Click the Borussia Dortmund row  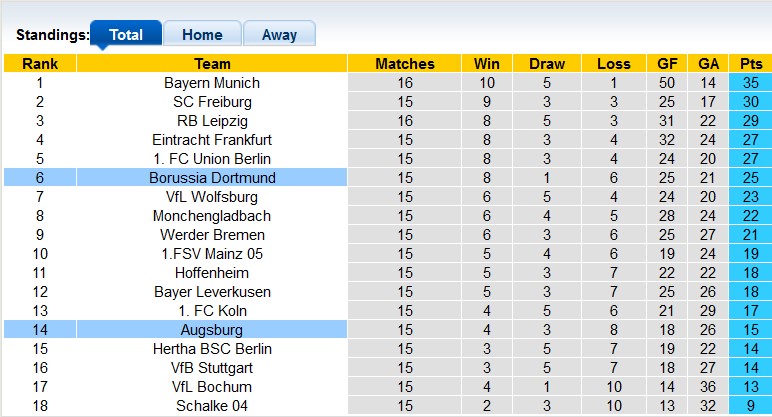[212, 178]
